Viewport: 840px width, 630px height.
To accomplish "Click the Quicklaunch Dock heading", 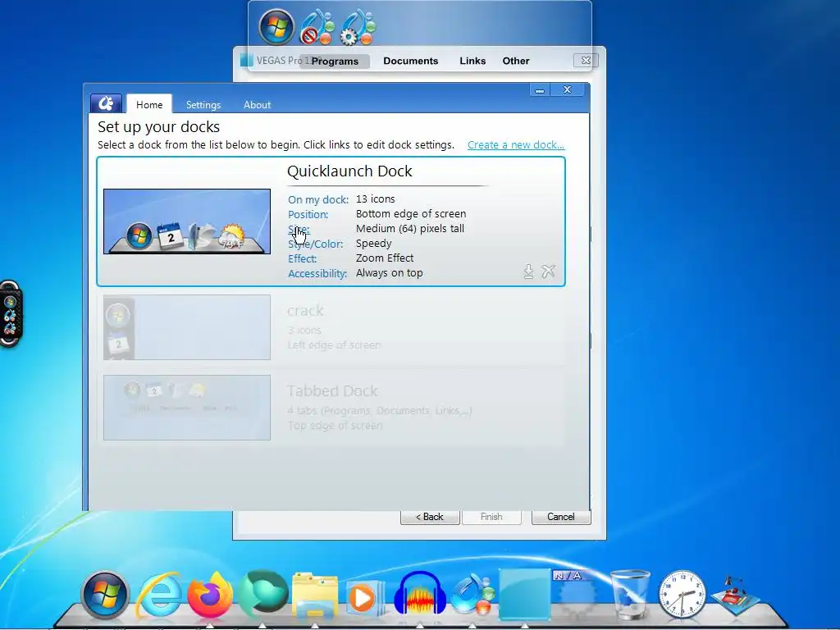I will (x=349, y=171).
